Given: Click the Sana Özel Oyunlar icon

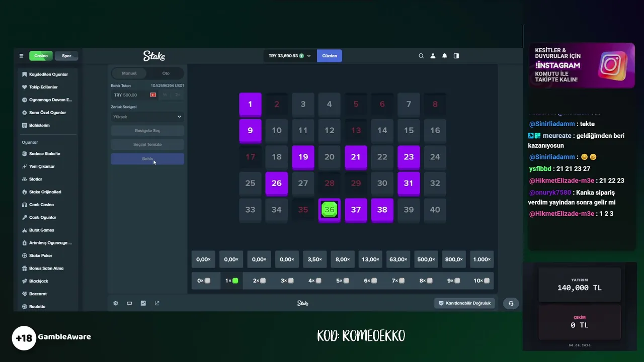Looking at the screenshot, I should pos(24,113).
